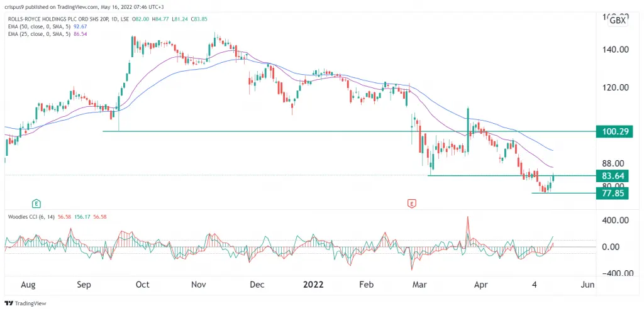Screen dimensions: 644x311
Task: Click the Jun label on time axis
Action: click(589, 285)
